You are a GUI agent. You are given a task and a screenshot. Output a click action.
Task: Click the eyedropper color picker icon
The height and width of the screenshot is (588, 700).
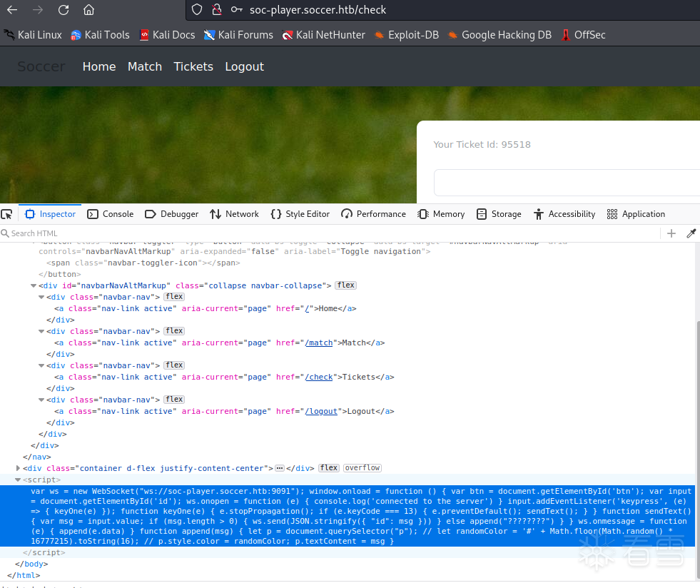(x=691, y=233)
